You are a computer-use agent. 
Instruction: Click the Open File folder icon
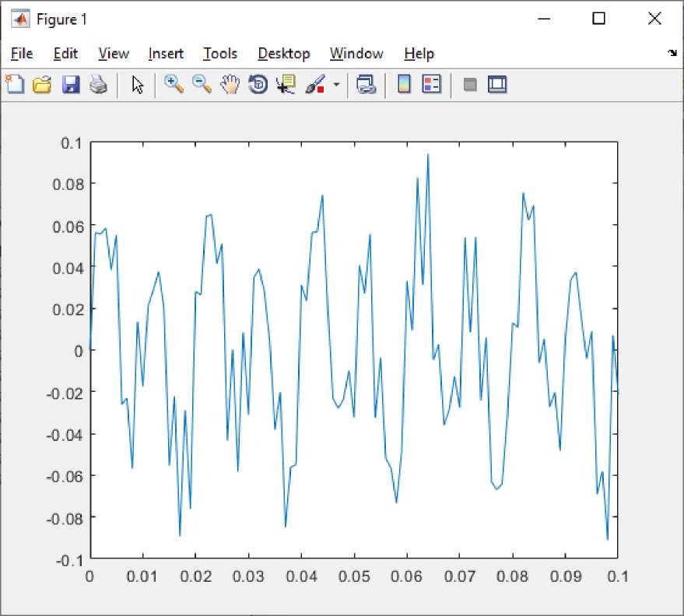(x=42, y=85)
